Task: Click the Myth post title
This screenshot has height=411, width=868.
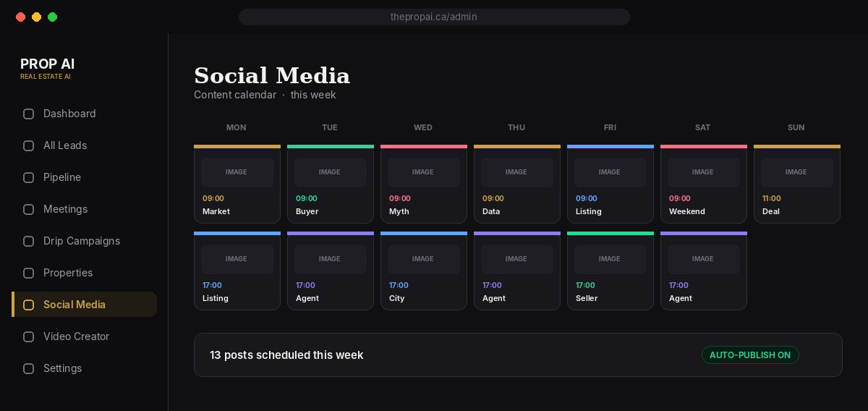Action: [399, 211]
